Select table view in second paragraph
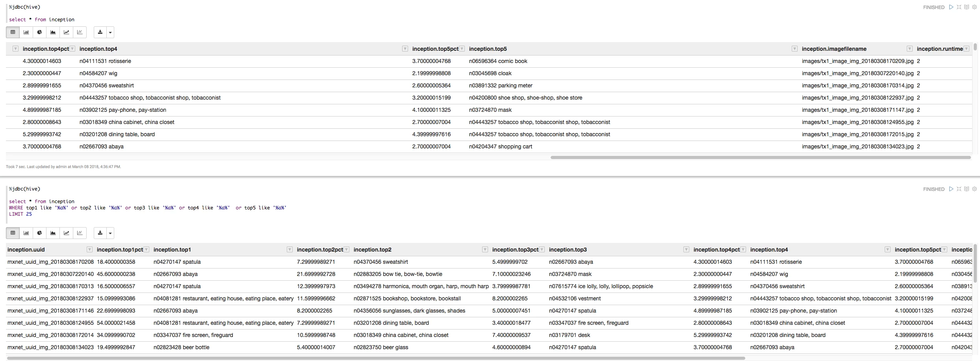 [13, 233]
